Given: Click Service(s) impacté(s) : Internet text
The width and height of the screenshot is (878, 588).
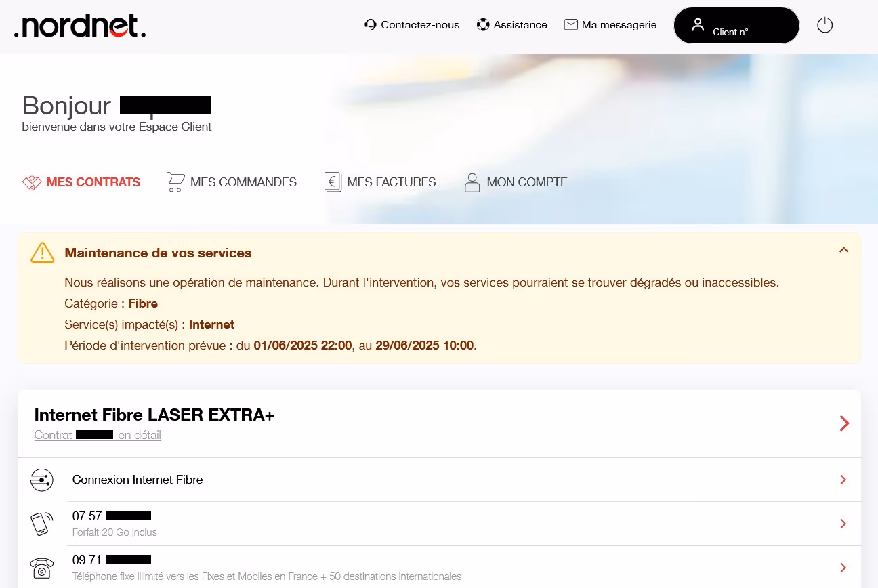Looking at the screenshot, I should tap(150, 324).
